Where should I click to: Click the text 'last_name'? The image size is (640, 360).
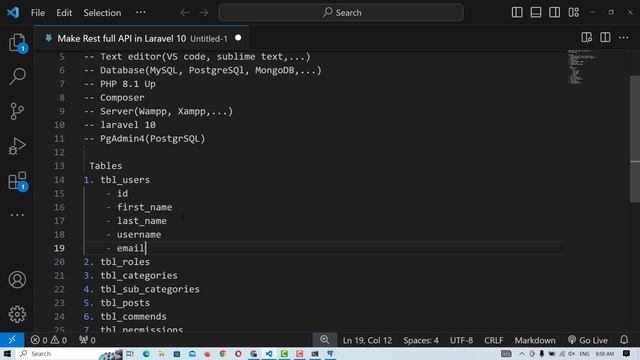click(142, 221)
